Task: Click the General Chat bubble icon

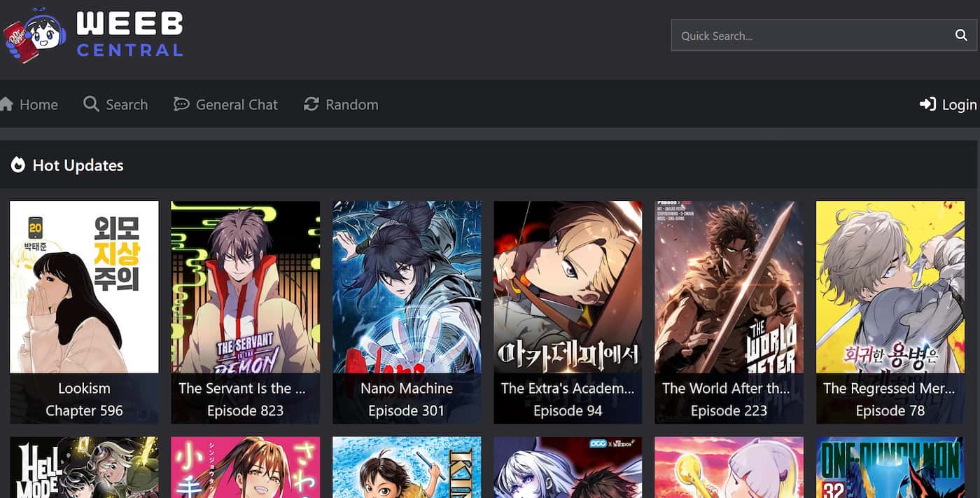Action: coord(181,104)
